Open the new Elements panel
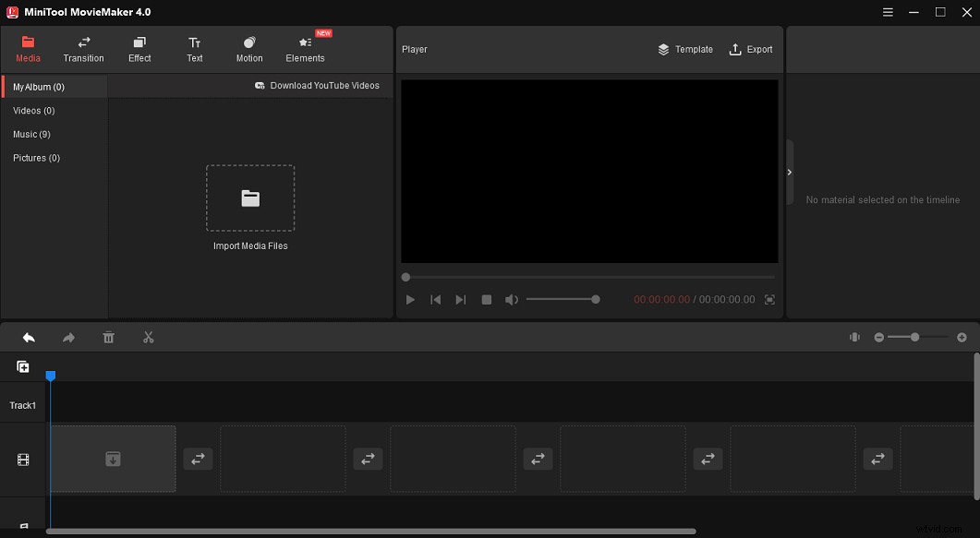 pos(305,49)
